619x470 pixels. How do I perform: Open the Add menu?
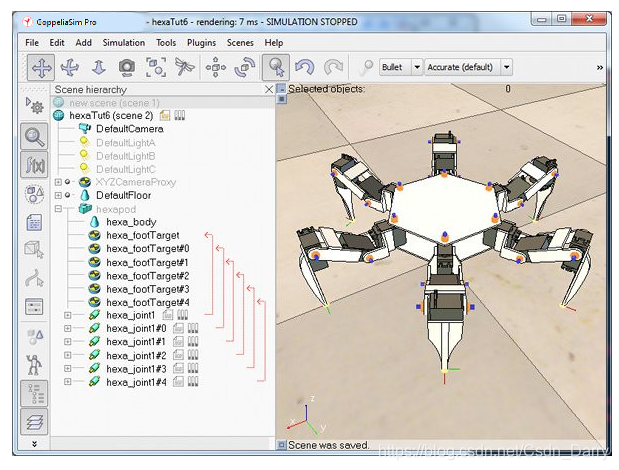tap(84, 43)
